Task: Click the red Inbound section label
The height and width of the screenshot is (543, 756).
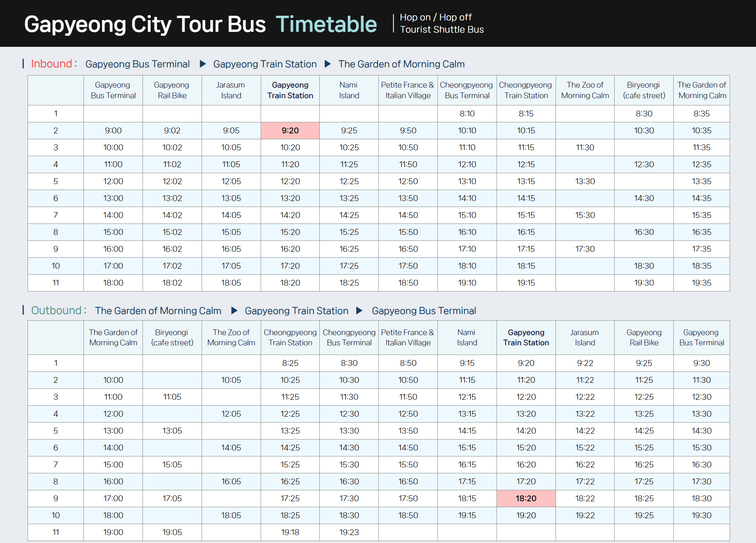Action: pos(52,64)
